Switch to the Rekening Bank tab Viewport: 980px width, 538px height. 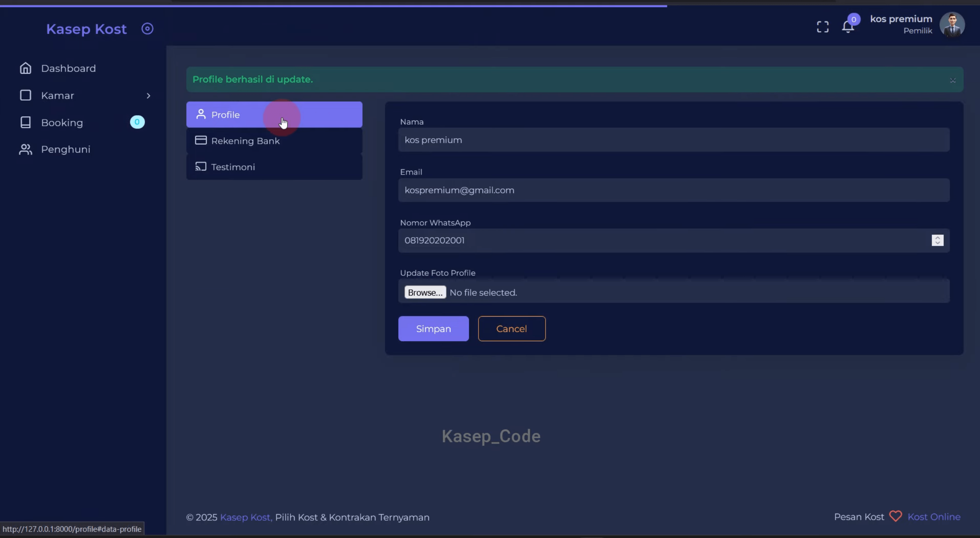274,141
